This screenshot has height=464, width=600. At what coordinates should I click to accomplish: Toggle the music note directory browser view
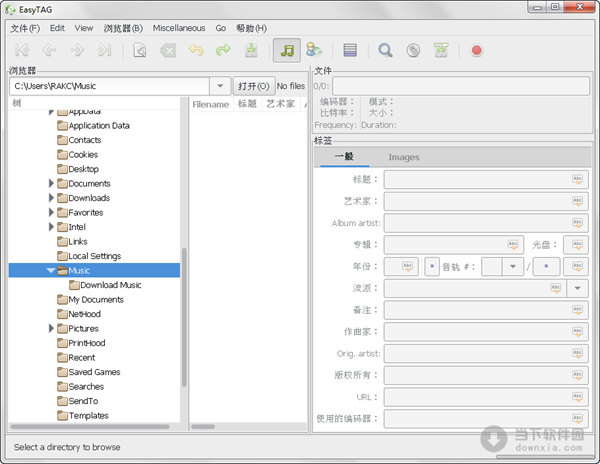(287, 50)
